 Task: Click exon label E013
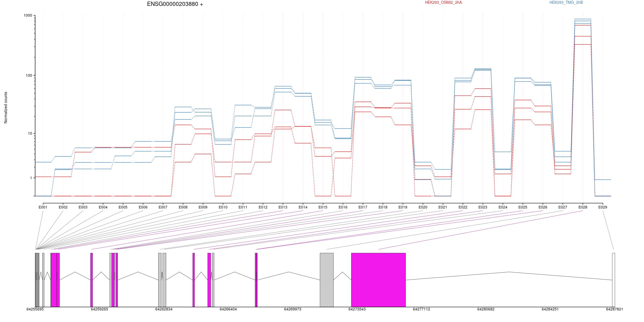point(283,207)
